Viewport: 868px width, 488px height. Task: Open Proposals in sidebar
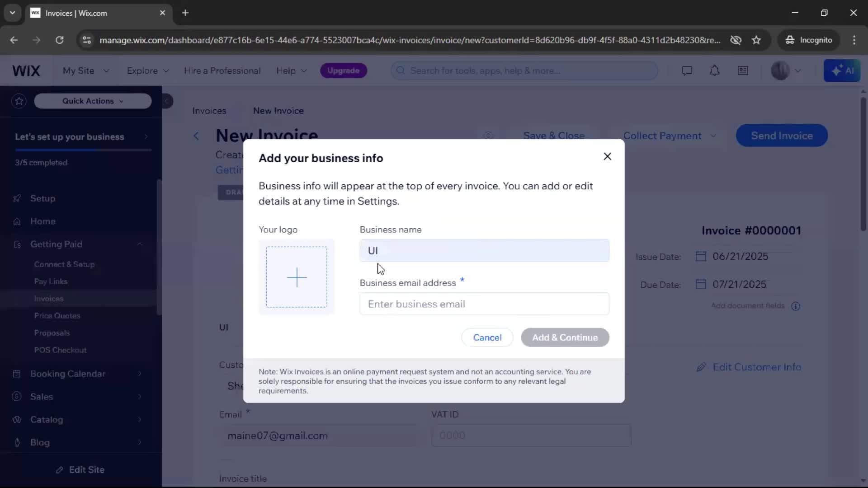point(52,333)
